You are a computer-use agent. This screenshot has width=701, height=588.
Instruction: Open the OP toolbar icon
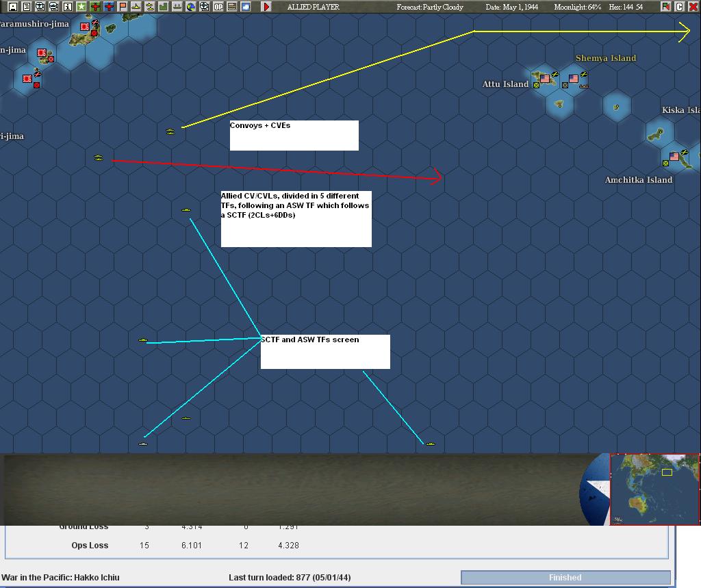[x=218, y=6]
